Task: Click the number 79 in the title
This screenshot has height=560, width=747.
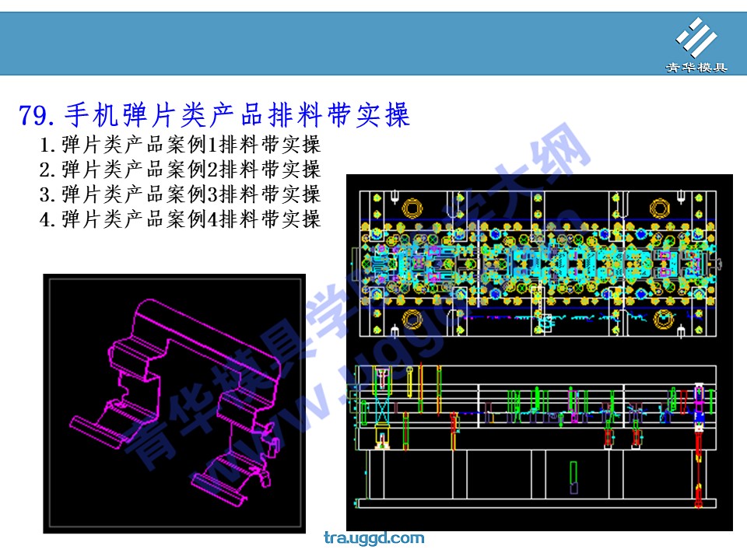Action: coord(34,117)
